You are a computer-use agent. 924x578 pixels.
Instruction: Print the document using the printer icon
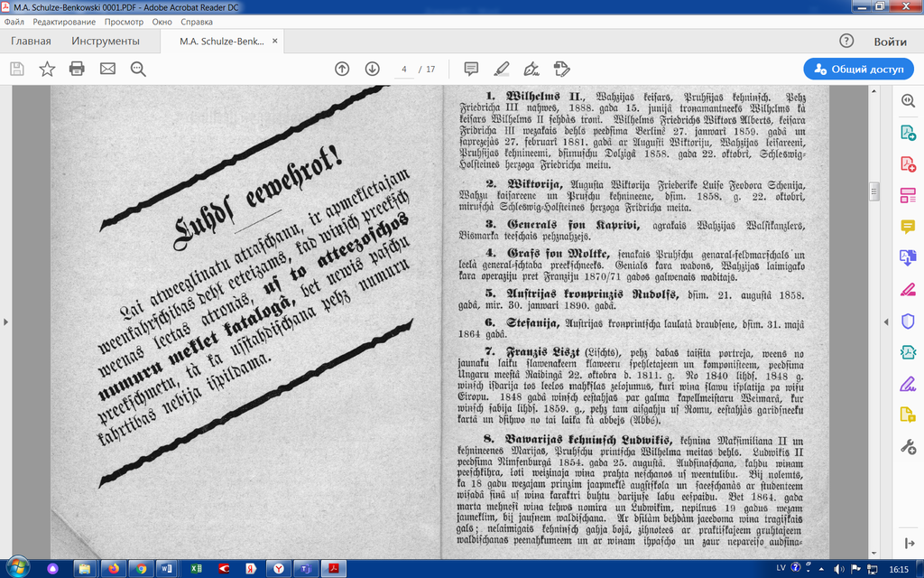point(77,69)
